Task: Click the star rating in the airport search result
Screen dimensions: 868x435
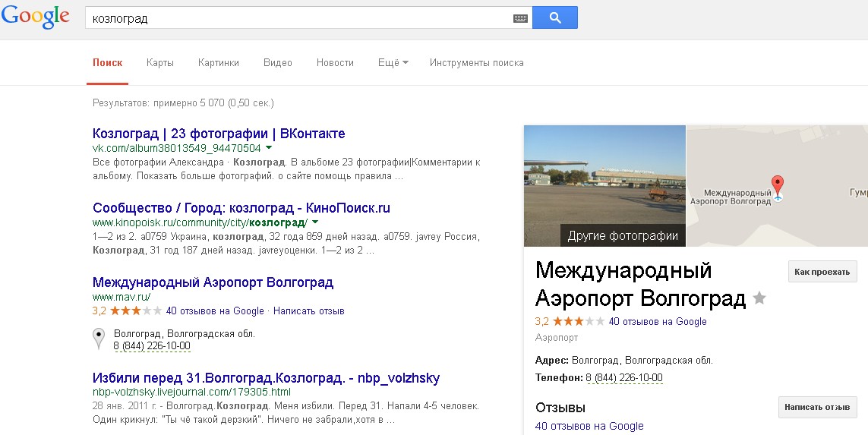Action: (x=136, y=311)
